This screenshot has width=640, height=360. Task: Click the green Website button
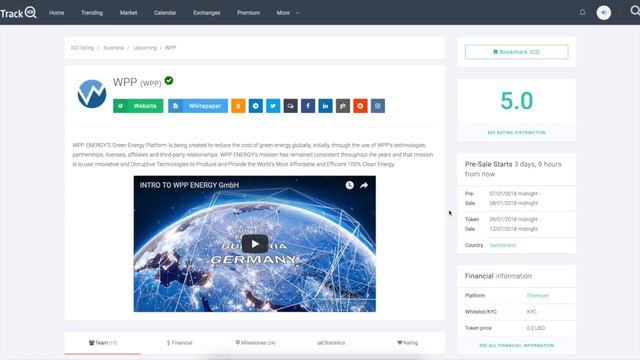click(138, 106)
